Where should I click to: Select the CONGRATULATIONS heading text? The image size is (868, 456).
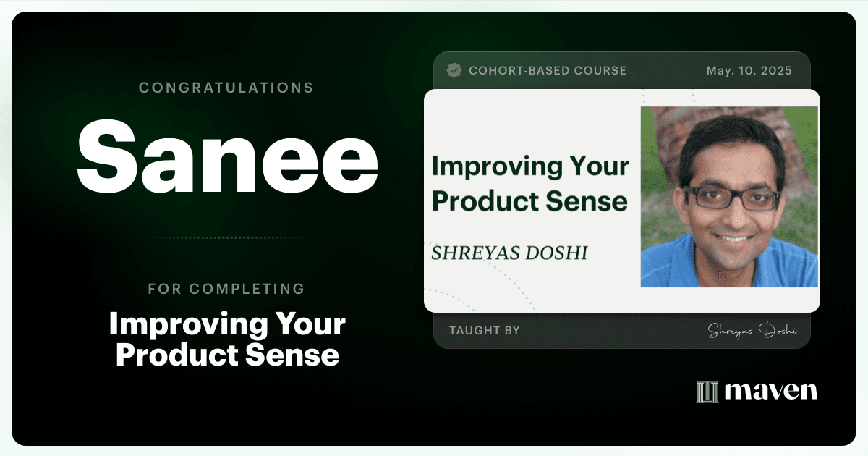(x=226, y=88)
